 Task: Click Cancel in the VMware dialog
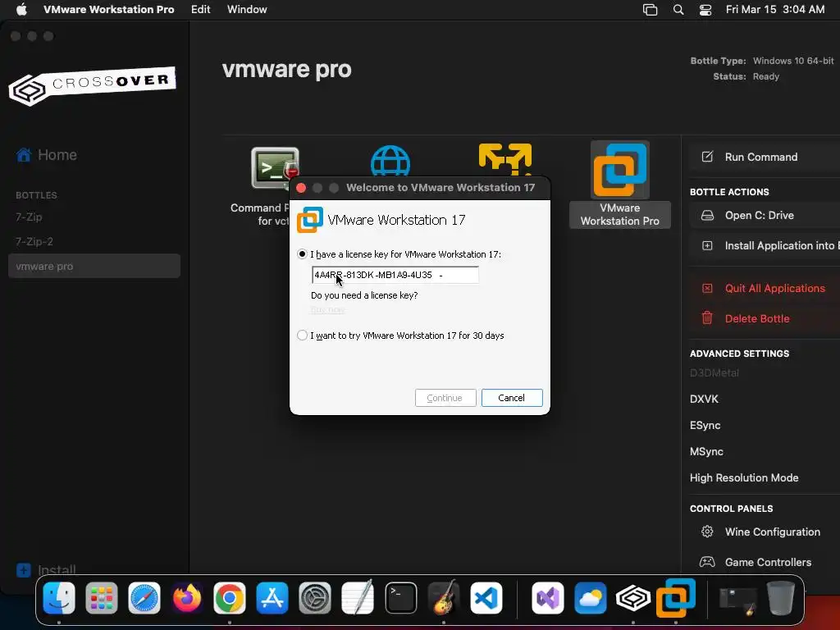[x=512, y=398]
